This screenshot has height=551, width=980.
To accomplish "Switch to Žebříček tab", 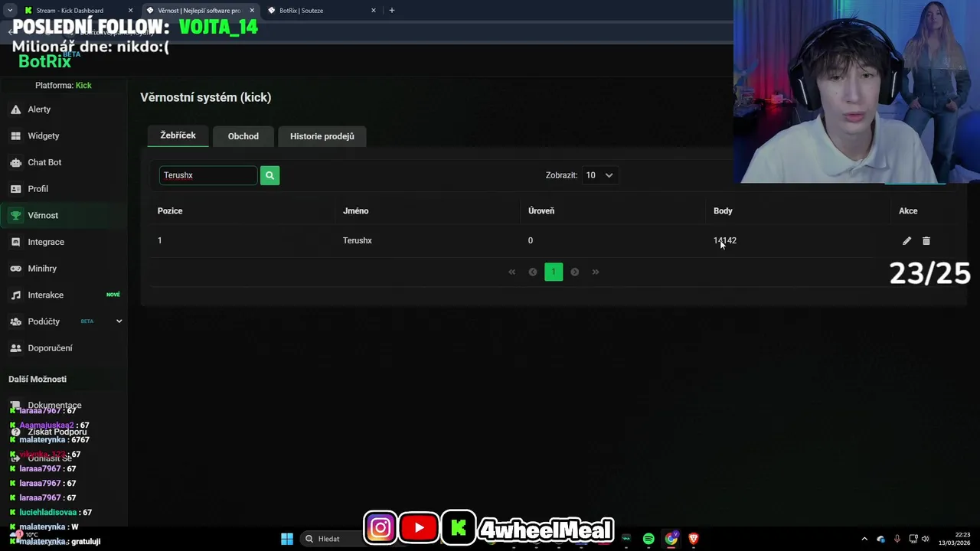I will [178, 135].
